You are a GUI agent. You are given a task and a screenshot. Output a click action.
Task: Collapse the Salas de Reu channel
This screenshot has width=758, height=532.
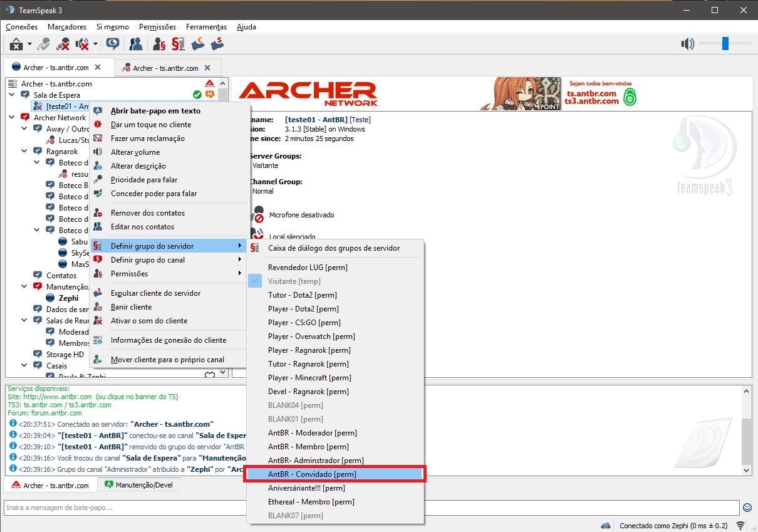pos(25,320)
